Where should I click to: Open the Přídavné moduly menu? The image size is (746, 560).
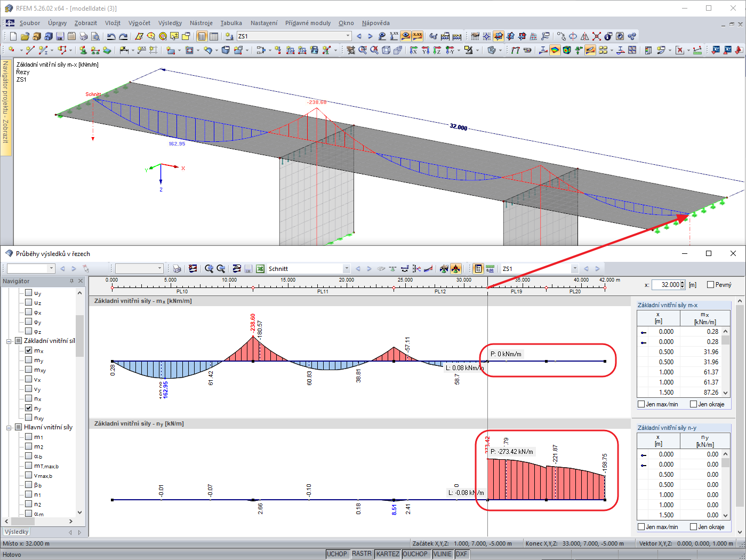click(308, 23)
